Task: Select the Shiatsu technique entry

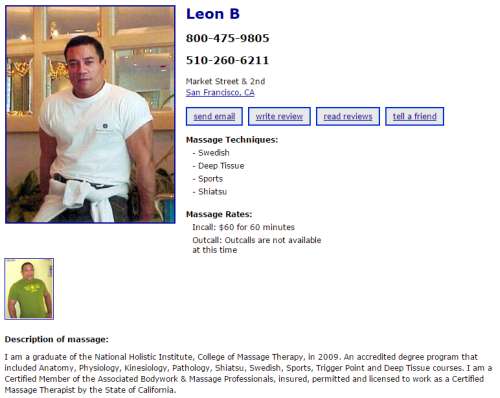Action: coord(210,192)
